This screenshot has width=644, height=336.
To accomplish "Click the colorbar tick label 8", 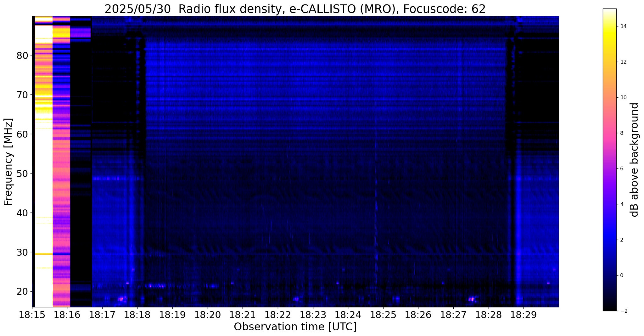I will point(621,133).
